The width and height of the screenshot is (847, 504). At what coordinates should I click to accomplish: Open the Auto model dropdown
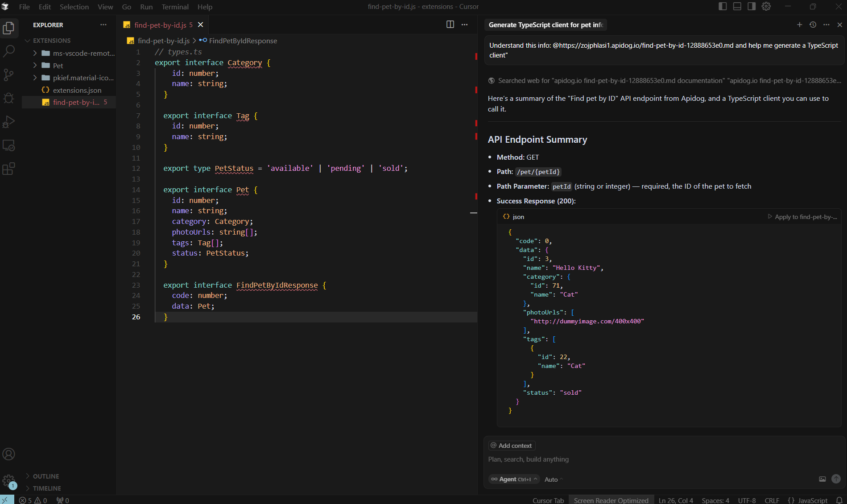tap(553, 479)
